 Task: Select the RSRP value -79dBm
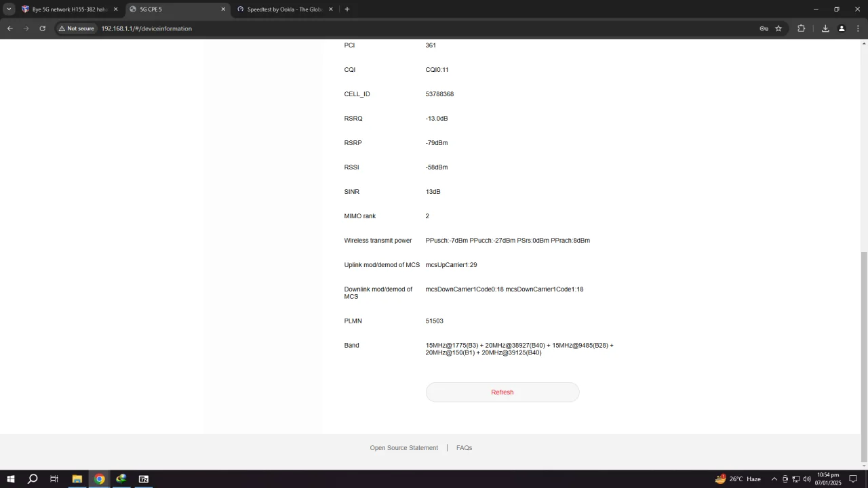(437, 143)
